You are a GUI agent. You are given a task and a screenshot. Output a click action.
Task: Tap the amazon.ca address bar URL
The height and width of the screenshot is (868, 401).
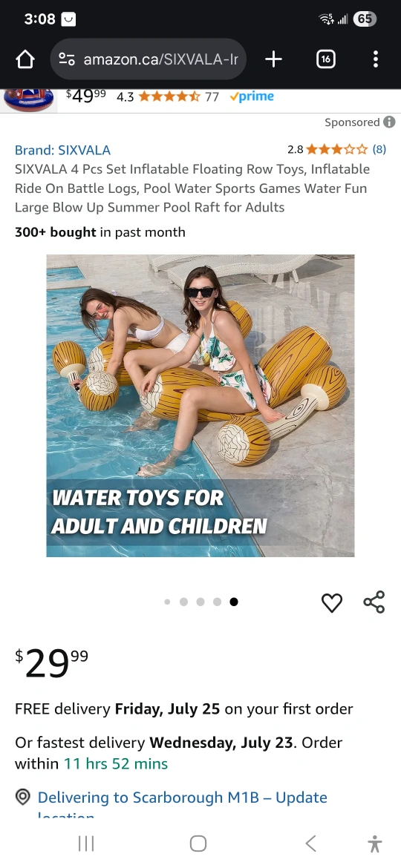click(x=160, y=59)
